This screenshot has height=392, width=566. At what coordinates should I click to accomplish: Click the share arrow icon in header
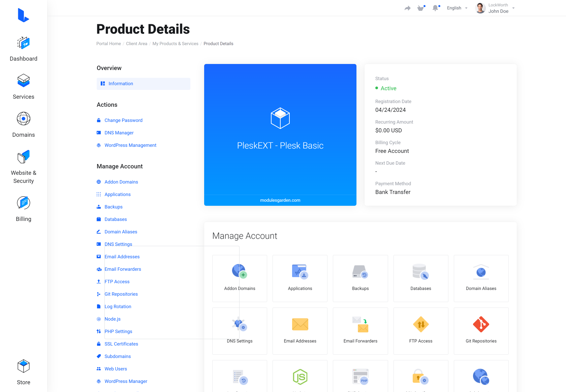407,8
